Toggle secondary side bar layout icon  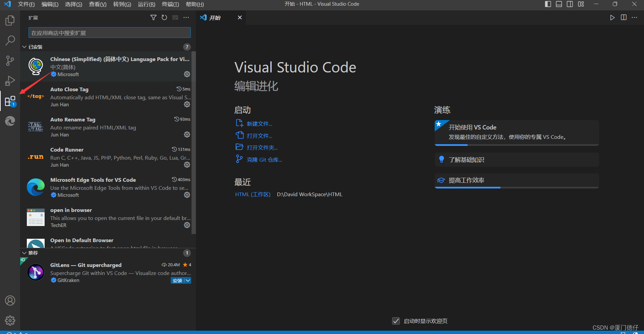570,4
